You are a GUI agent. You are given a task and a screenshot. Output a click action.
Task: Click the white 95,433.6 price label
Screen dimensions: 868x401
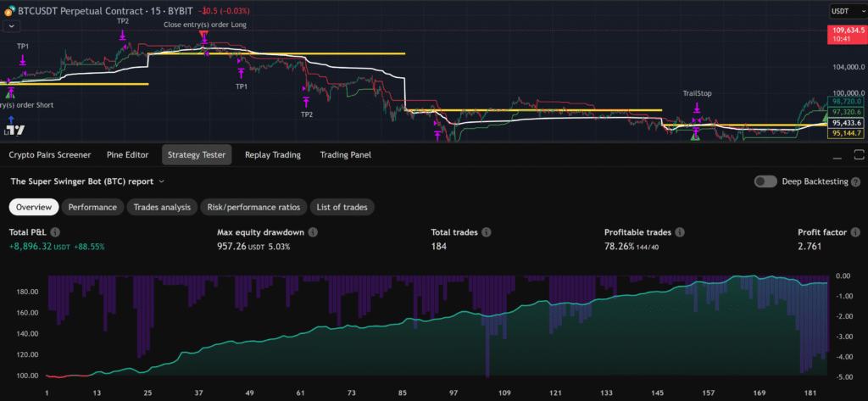click(847, 123)
